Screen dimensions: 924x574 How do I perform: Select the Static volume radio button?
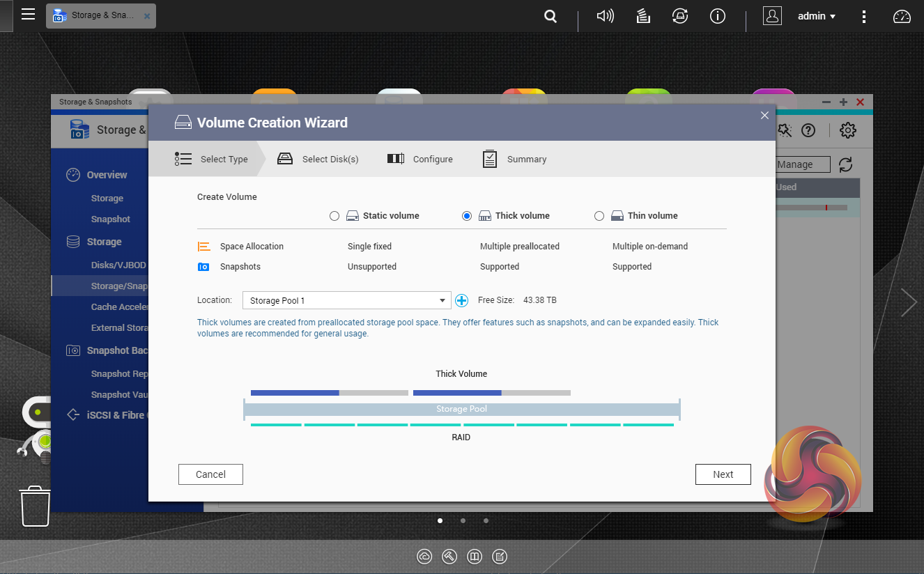click(334, 216)
